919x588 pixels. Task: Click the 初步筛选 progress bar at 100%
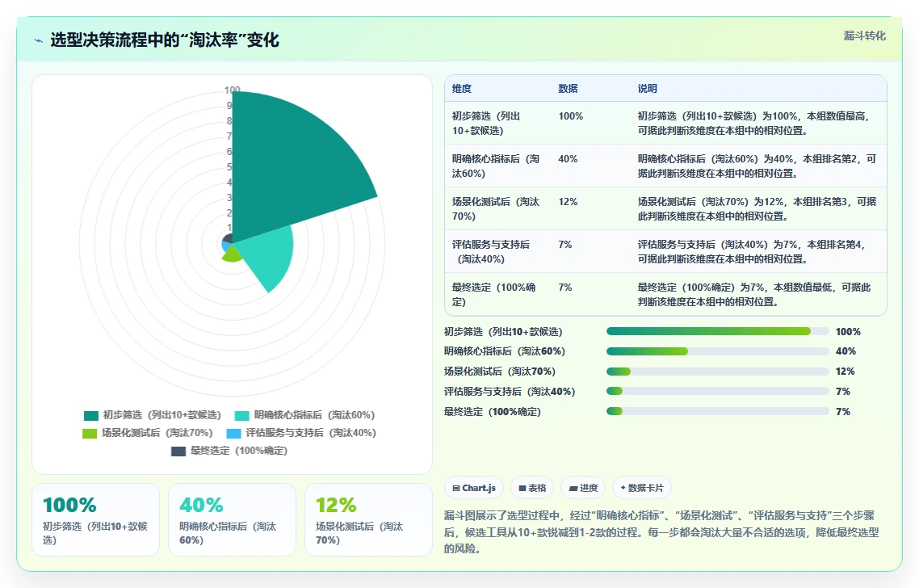717,331
